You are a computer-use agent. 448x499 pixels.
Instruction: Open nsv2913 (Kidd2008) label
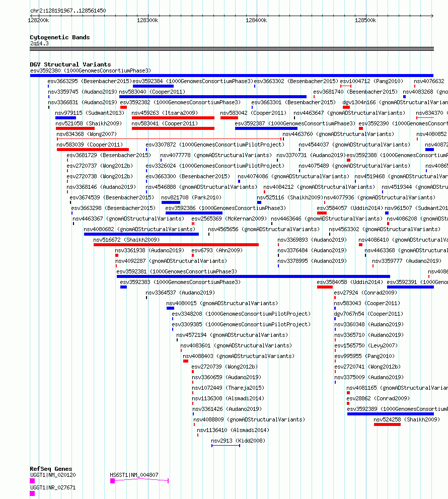(x=238, y=441)
